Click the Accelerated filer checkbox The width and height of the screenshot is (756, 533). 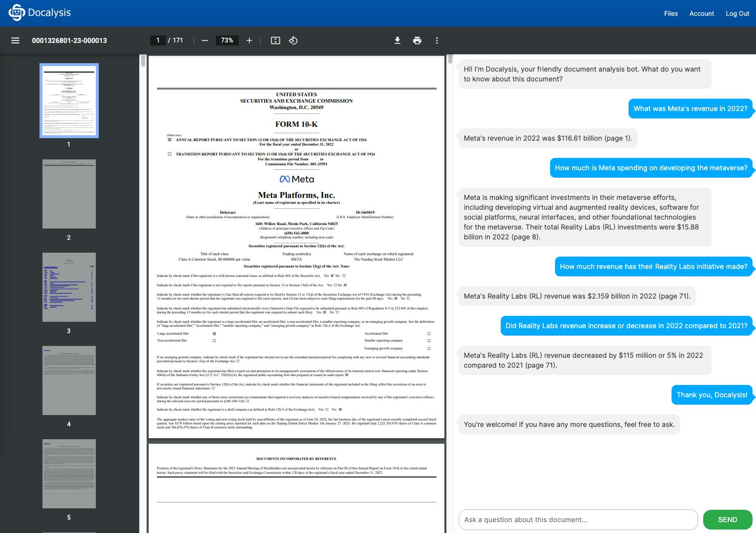429,334
